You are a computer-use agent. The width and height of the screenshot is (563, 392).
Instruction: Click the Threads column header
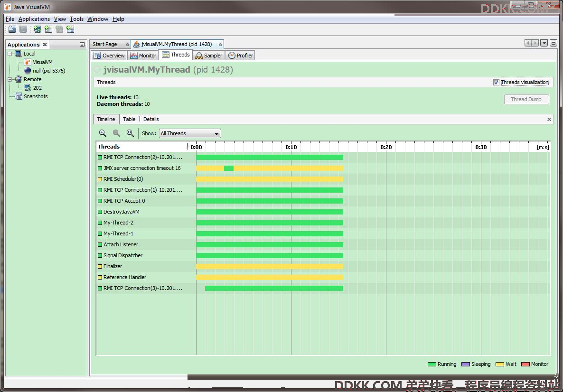pyautogui.click(x=142, y=147)
